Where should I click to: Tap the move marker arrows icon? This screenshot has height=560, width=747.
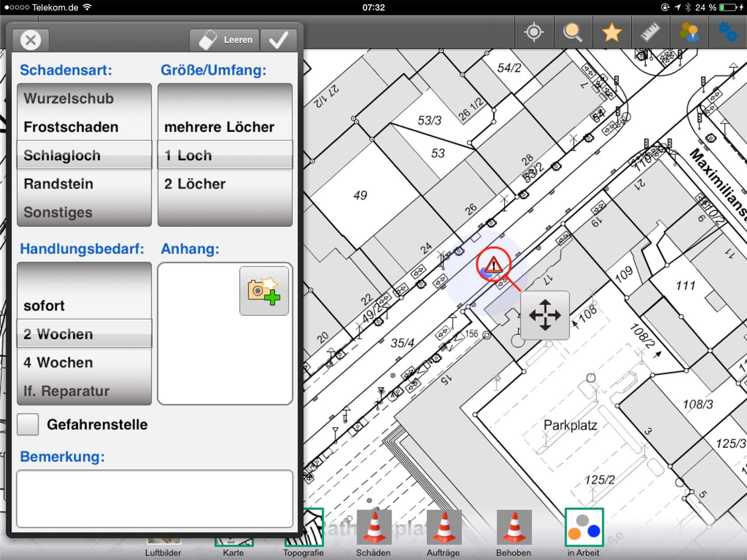(x=545, y=316)
